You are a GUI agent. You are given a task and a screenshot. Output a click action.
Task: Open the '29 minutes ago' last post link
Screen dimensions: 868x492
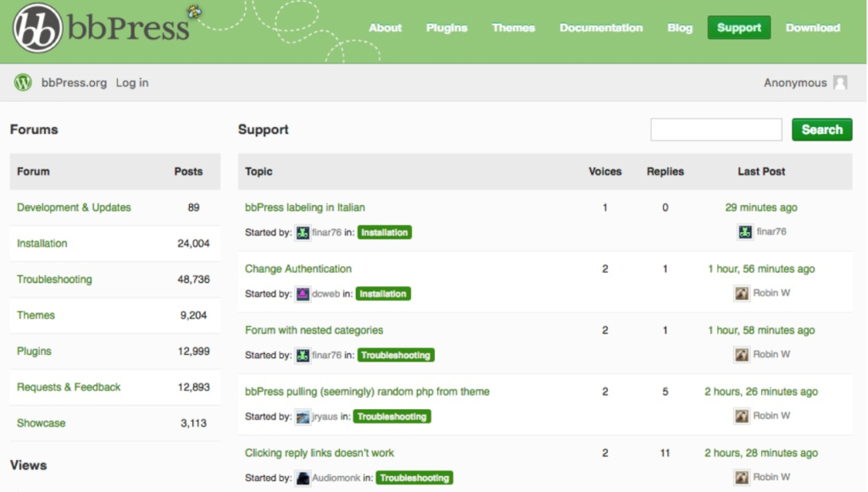pos(760,207)
